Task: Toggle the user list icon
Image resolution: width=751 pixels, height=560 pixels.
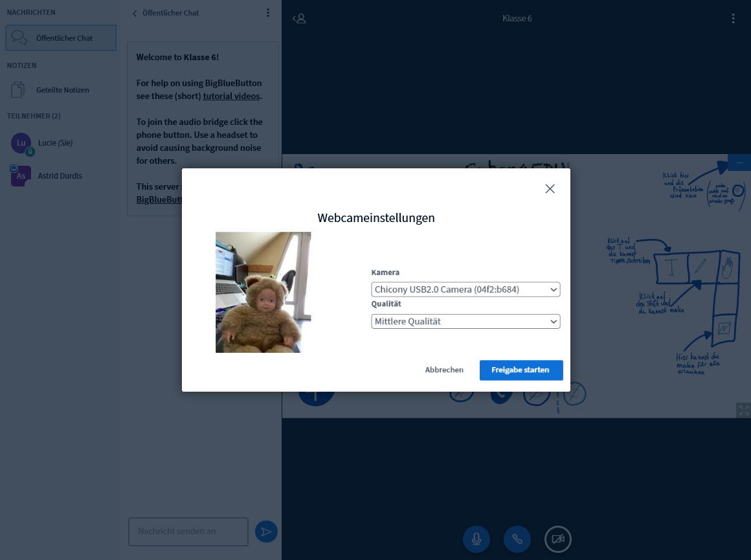Action: (299, 19)
